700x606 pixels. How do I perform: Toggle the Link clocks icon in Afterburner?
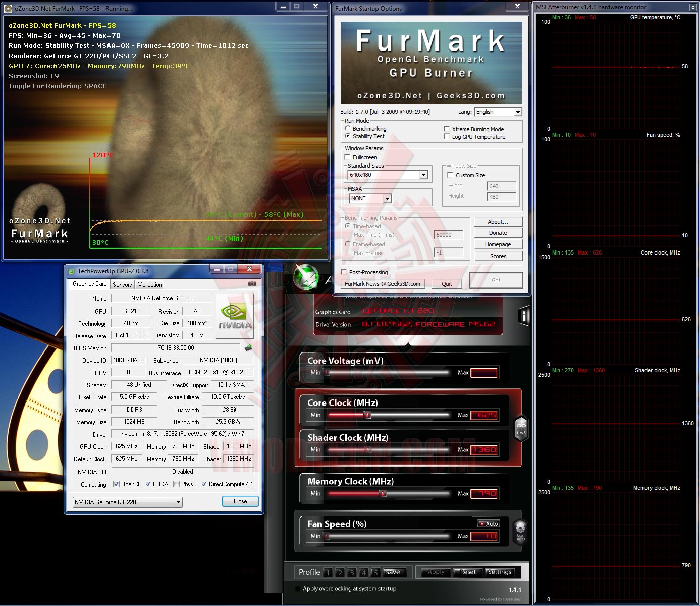pos(521,429)
